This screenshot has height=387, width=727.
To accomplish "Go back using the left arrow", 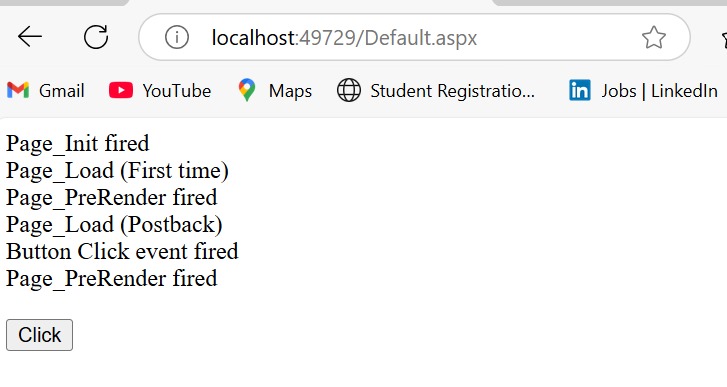I will [30, 37].
